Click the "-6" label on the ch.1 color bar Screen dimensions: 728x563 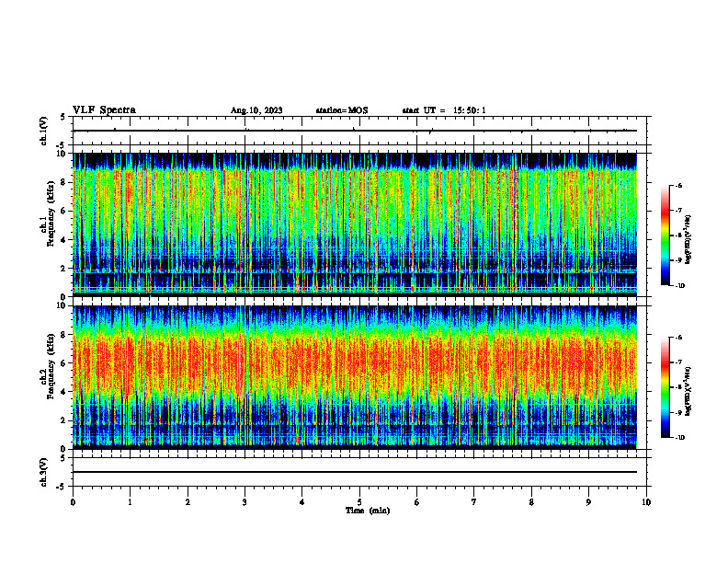coord(678,185)
